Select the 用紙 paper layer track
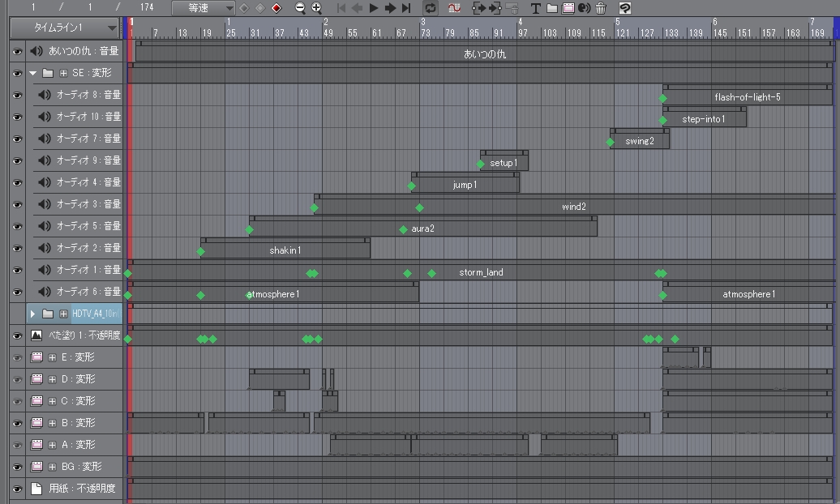Image resolution: width=840 pixels, height=504 pixels. (x=73, y=489)
